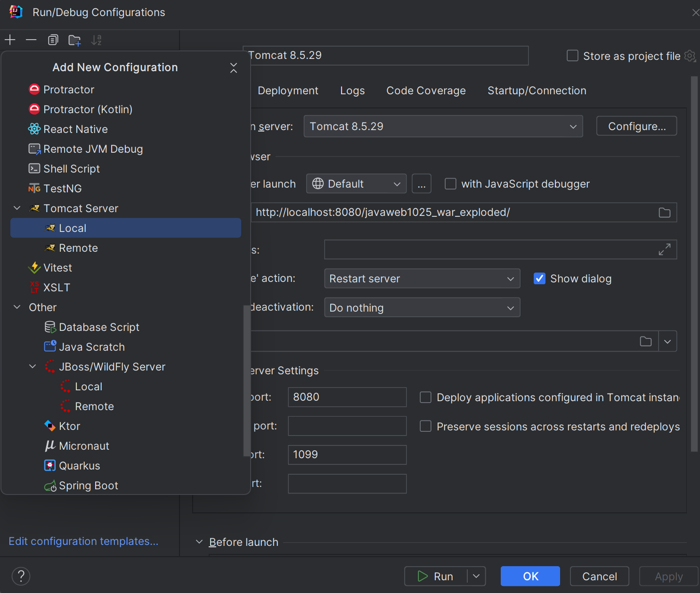The width and height of the screenshot is (700, 593).
Task: Click the OK button
Action: click(530, 576)
